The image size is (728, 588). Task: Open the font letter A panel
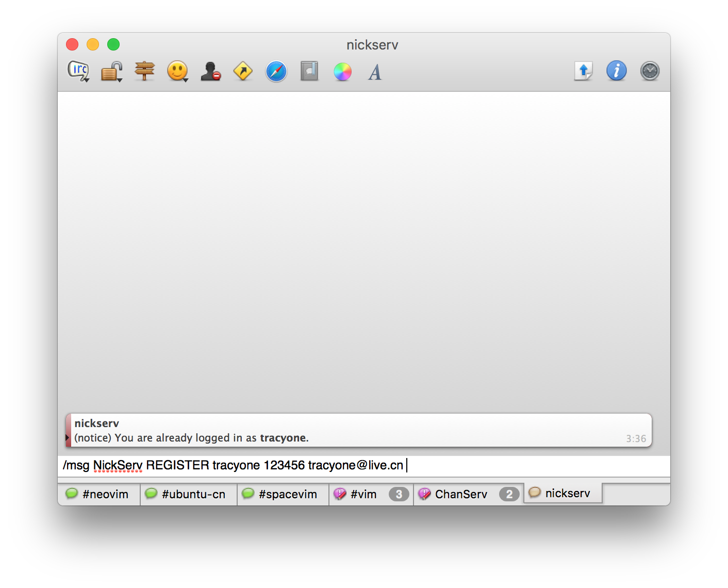tap(375, 72)
